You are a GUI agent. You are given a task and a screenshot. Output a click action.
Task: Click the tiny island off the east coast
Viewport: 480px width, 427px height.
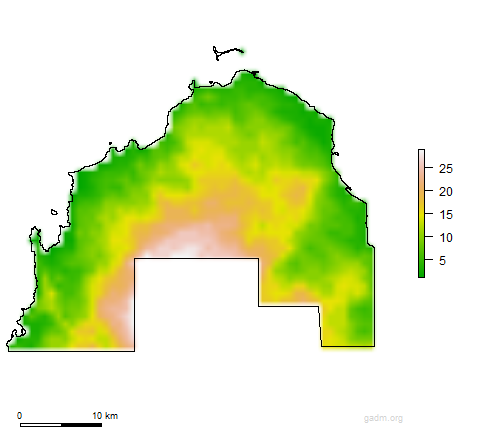(336, 154)
